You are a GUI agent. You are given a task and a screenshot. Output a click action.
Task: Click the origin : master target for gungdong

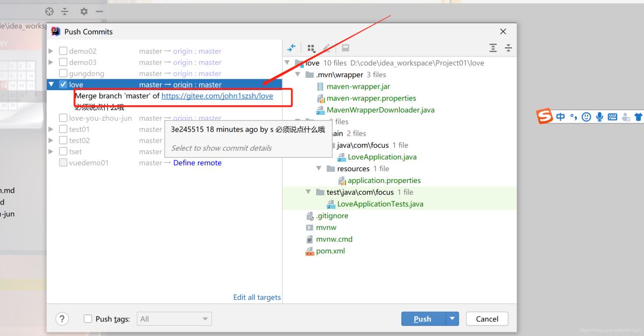click(197, 74)
